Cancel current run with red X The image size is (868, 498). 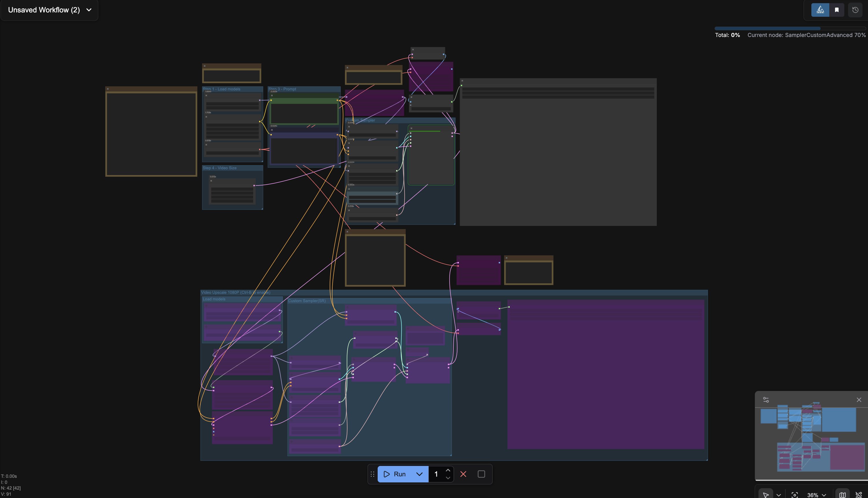[x=463, y=474]
